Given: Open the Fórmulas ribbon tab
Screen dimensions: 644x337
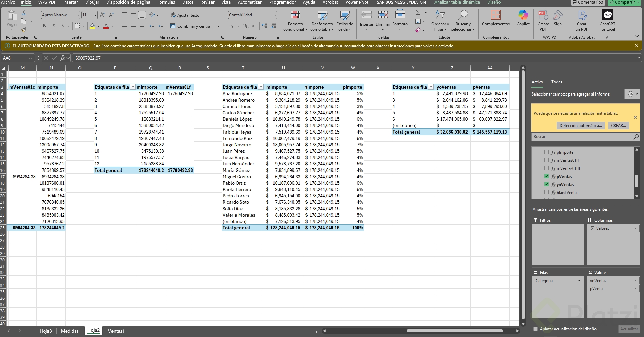Looking at the screenshot, I should (x=166, y=2).
